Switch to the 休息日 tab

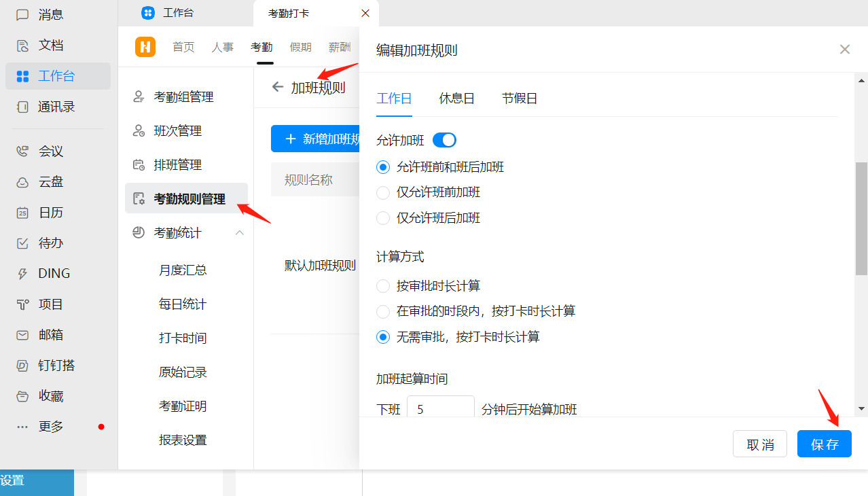tap(456, 99)
